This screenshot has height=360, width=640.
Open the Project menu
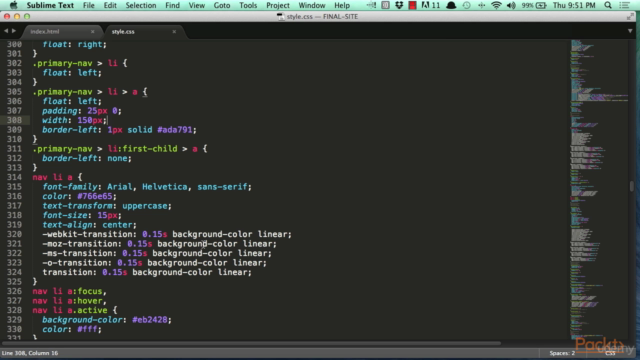coord(278,5)
